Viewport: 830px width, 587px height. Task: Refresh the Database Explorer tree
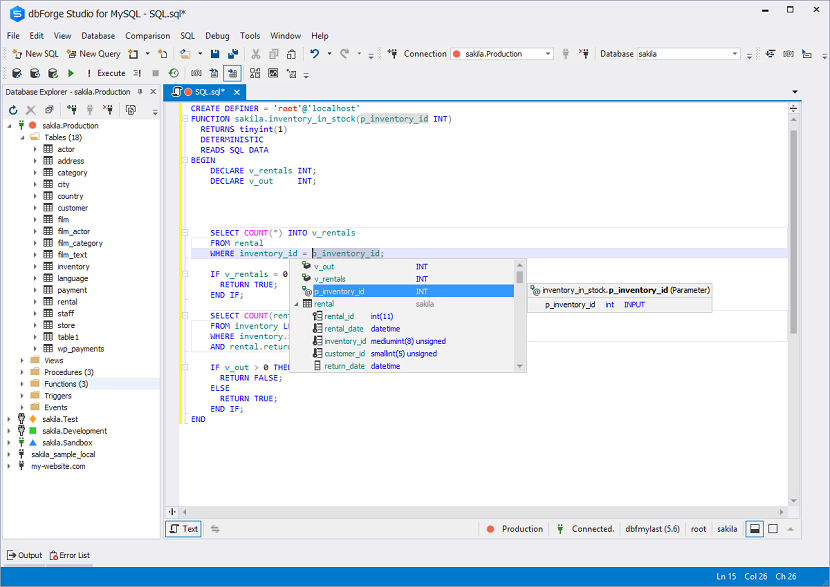[13, 110]
